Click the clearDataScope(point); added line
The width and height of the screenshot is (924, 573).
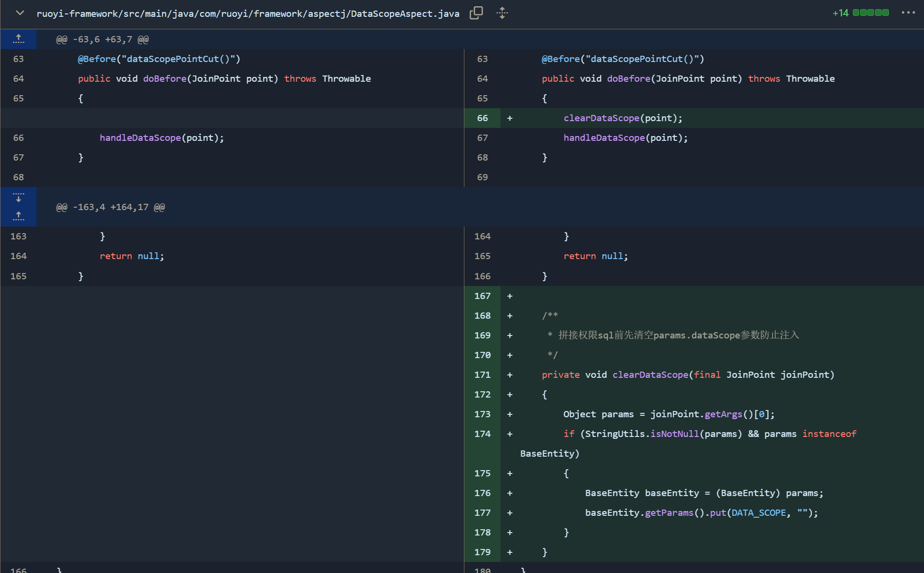coord(623,118)
